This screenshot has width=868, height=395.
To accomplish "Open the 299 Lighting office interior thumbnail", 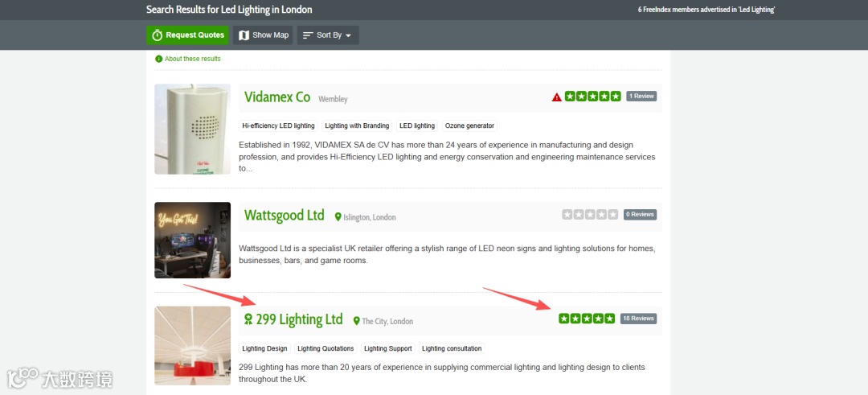I will tap(193, 346).
